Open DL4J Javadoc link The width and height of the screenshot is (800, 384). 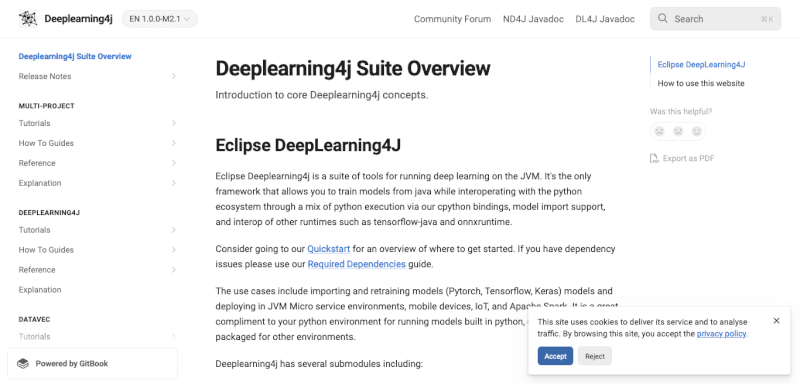point(605,19)
